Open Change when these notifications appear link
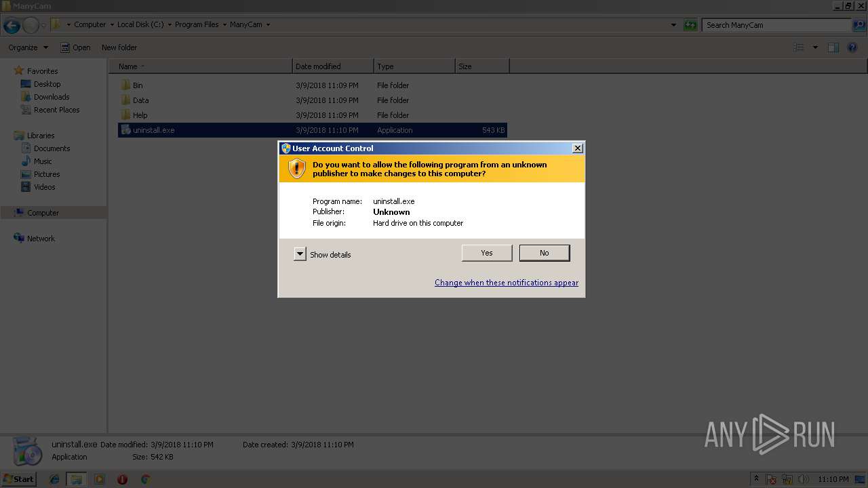Image resolution: width=868 pixels, height=488 pixels. [x=507, y=283]
